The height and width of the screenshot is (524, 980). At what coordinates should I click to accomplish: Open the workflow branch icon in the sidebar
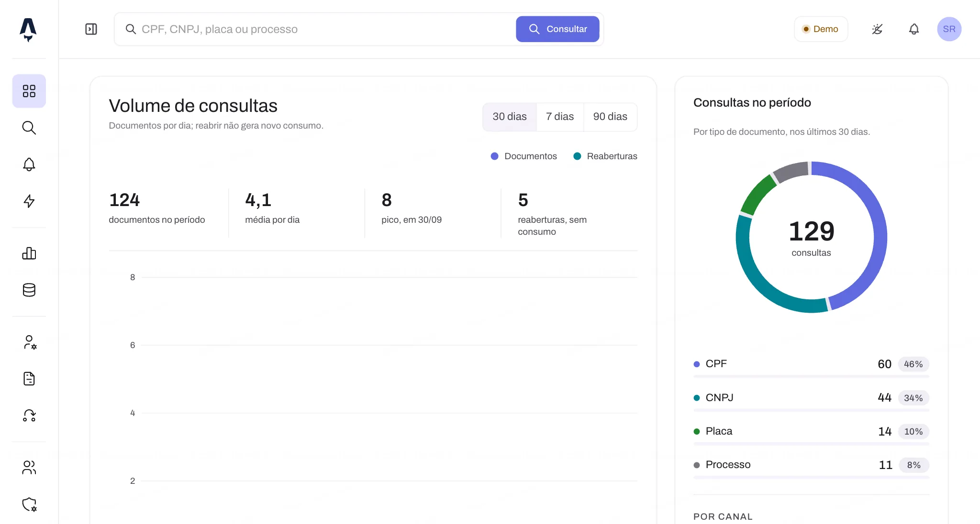tap(29, 415)
